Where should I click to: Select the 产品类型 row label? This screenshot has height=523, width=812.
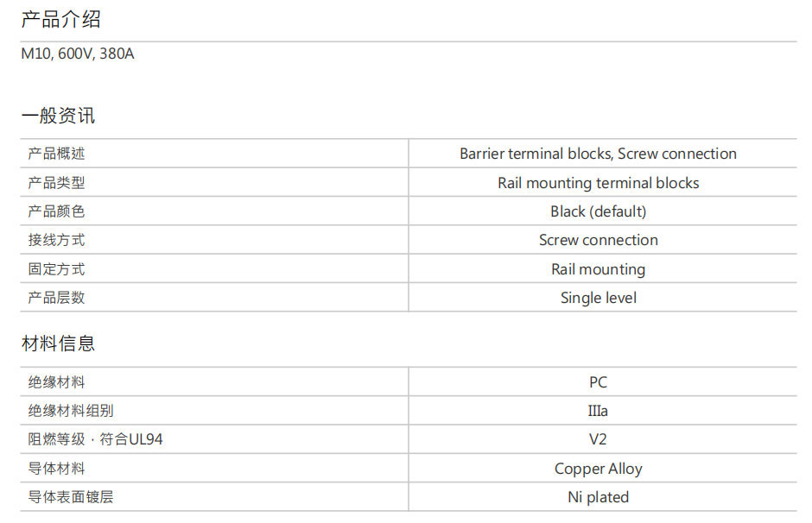(56, 183)
